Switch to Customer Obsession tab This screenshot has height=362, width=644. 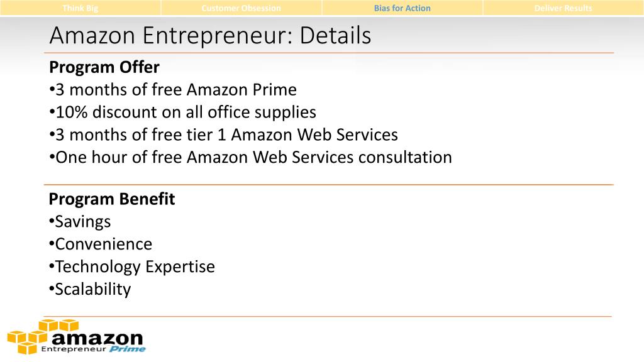point(241,8)
